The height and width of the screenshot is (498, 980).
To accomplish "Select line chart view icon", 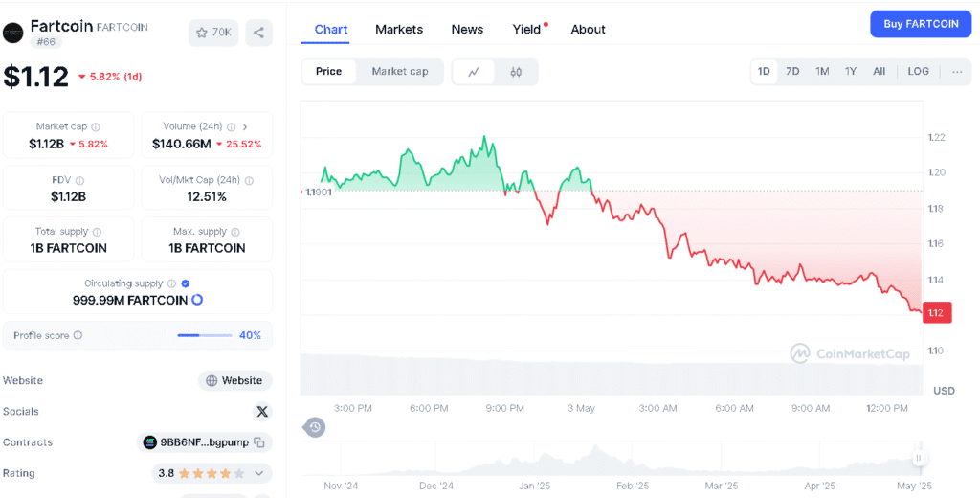I will [x=474, y=72].
